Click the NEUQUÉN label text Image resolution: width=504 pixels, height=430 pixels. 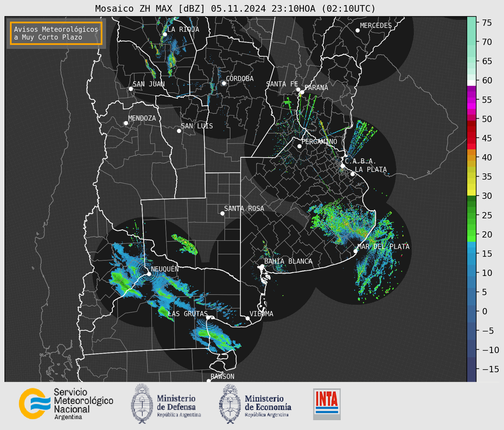165,269
